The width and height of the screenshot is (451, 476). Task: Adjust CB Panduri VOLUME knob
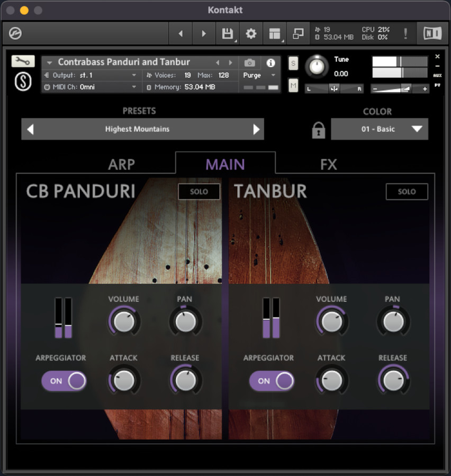[124, 322]
